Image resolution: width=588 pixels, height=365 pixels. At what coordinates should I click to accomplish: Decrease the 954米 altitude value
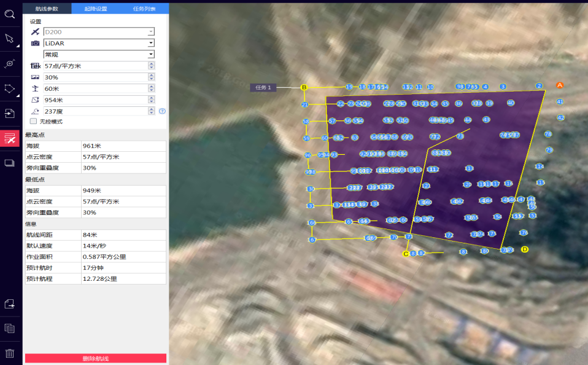[x=151, y=102]
